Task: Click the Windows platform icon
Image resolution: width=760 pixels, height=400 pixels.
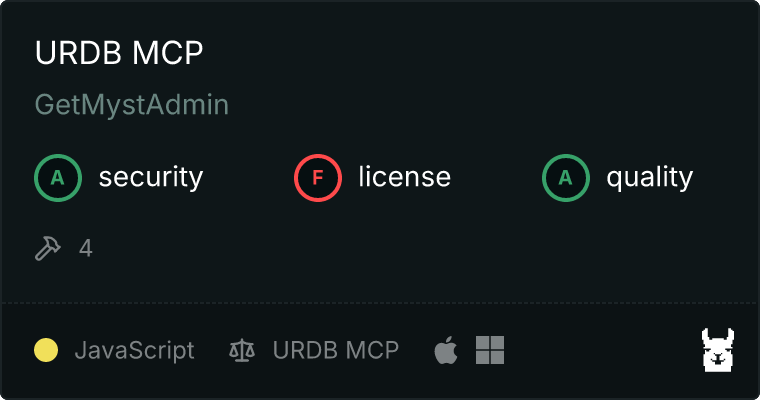Action: pyautogui.click(x=490, y=350)
